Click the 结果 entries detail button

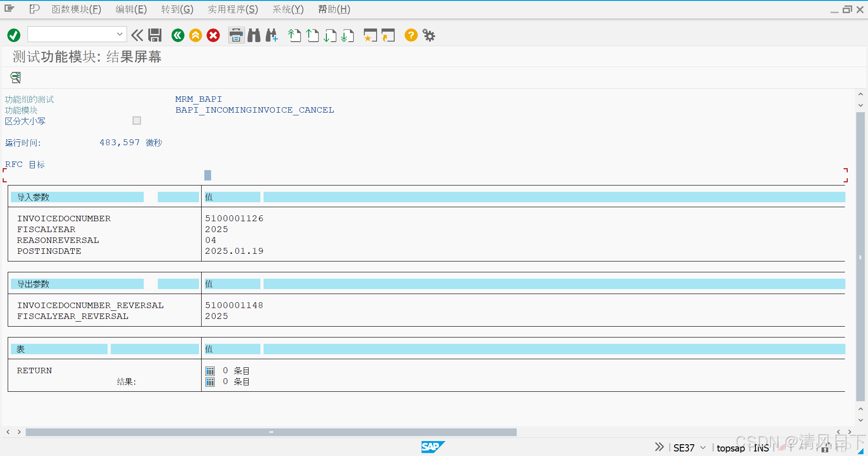pos(209,381)
